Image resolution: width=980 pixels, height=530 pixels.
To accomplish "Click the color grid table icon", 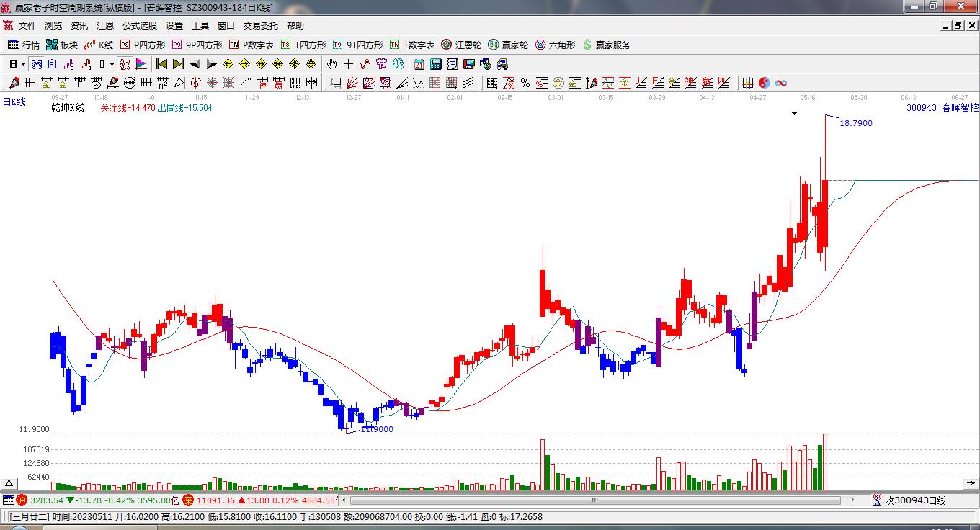I will 748,83.
